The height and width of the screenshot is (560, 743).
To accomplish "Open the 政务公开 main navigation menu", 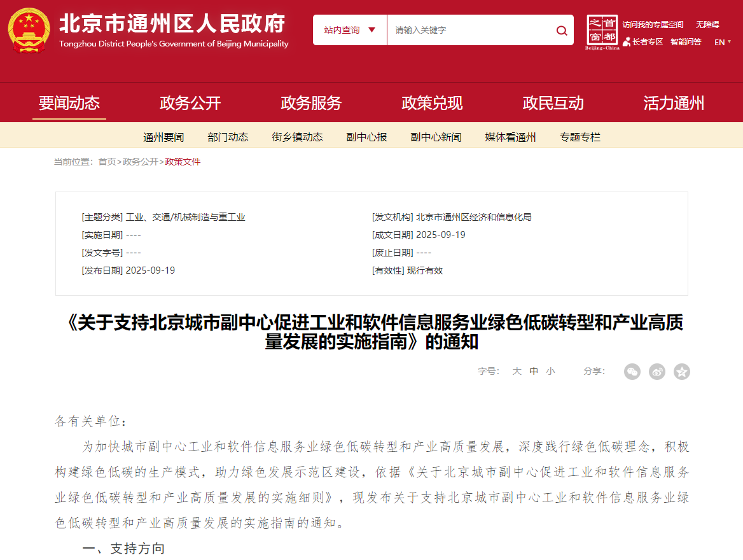I will pos(190,103).
